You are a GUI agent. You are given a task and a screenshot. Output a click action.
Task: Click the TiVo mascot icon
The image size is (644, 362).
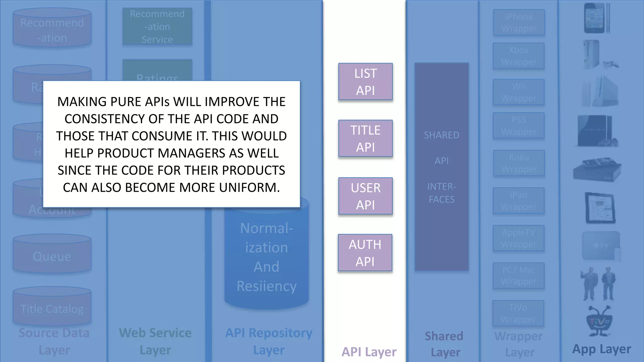(x=599, y=321)
